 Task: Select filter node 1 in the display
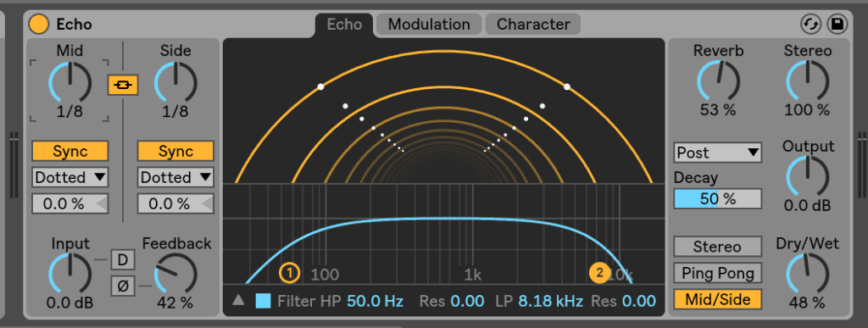pyautogui.click(x=289, y=273)
